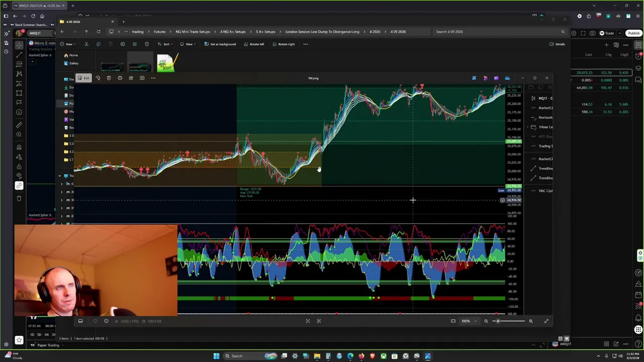Open Microsoft Edge from the taskbar
This screenshot has width=644, height=362.
point(350,356)
